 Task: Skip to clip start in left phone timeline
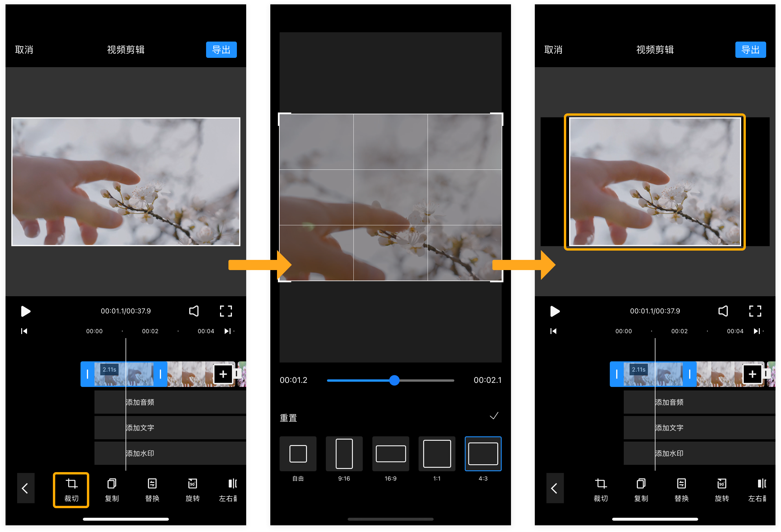[24, 331]
